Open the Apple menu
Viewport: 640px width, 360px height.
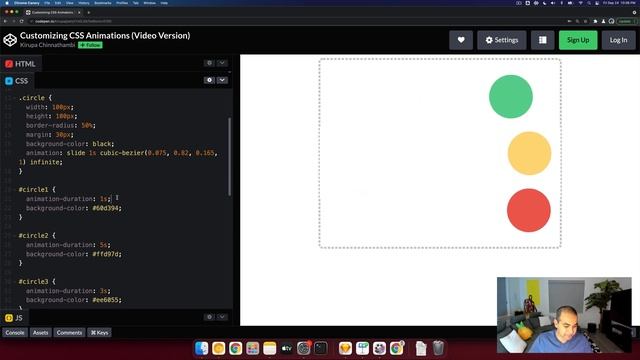tap(7, 3)
